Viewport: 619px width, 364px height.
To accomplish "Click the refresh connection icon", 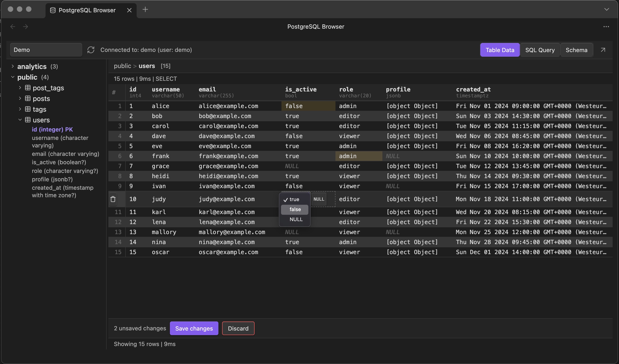I will [91, 50].
